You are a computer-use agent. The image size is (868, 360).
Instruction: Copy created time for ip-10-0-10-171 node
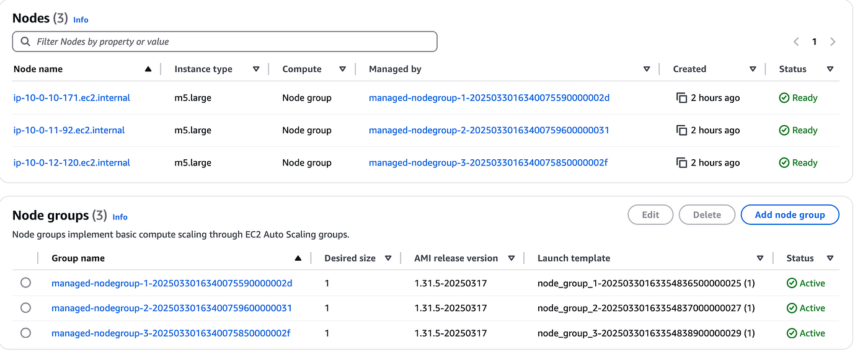(681, 98)
